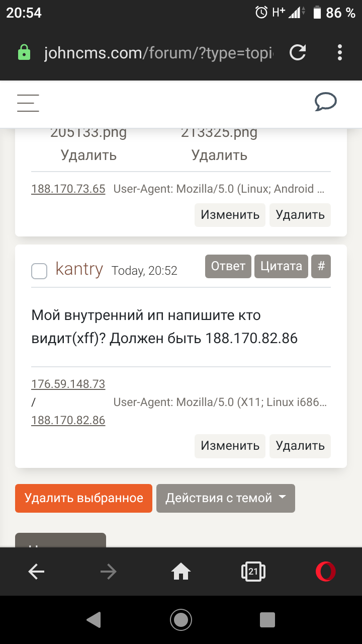
Task: Expand the Действия с темой dropdown
Action: pyautogui.click(x=226, y=498)
